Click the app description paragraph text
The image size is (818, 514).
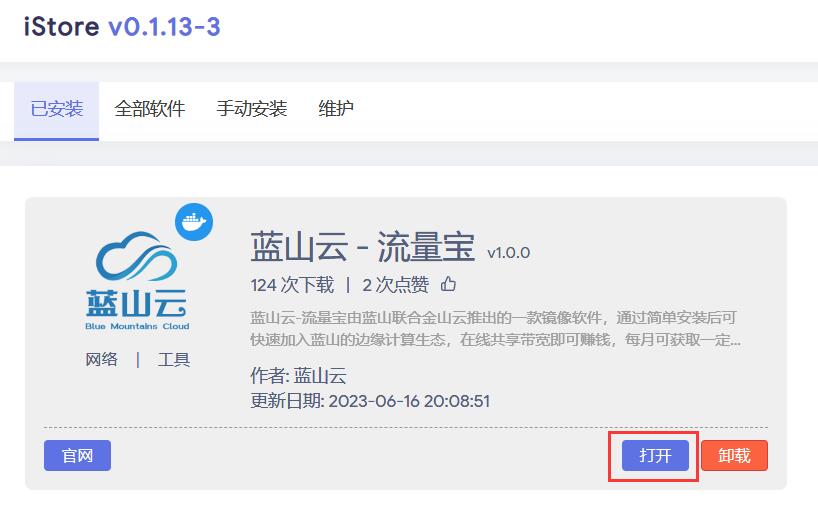point(495,329)
